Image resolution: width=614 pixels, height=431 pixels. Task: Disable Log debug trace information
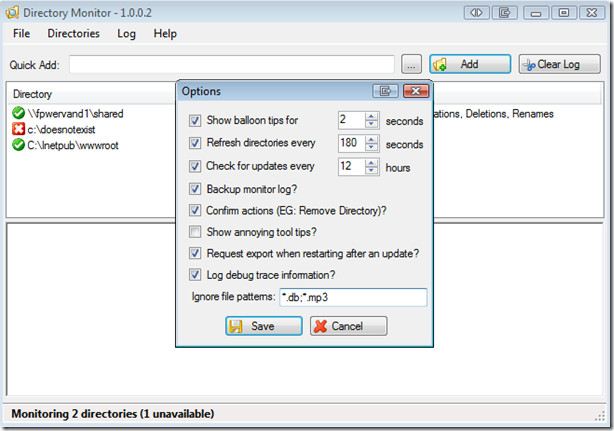(x=195, y=275)
